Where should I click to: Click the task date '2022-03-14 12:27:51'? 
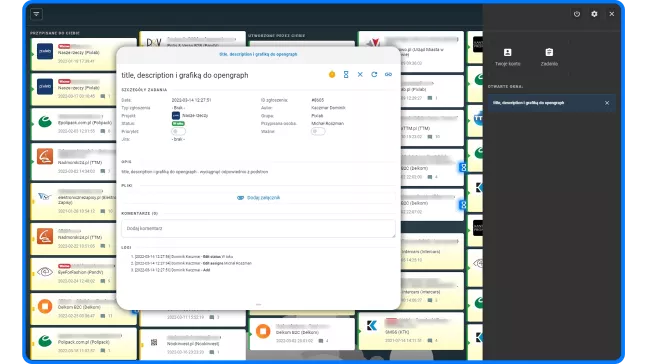(191, 100)
